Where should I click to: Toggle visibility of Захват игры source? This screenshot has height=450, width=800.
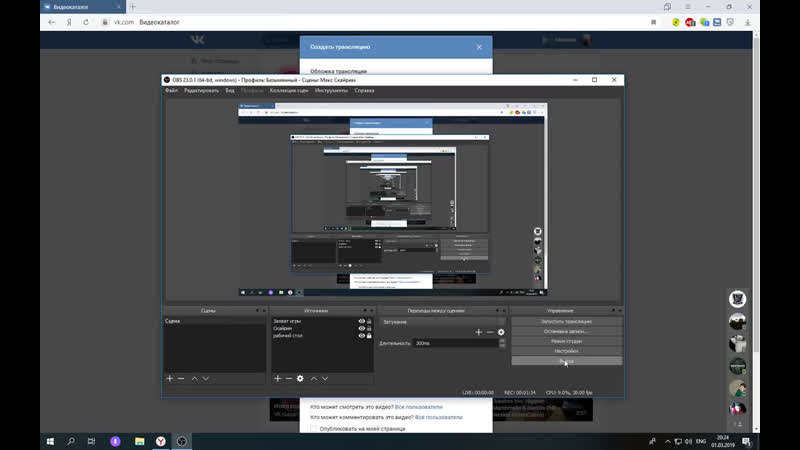pyautogui.click(x=362, y=321)
